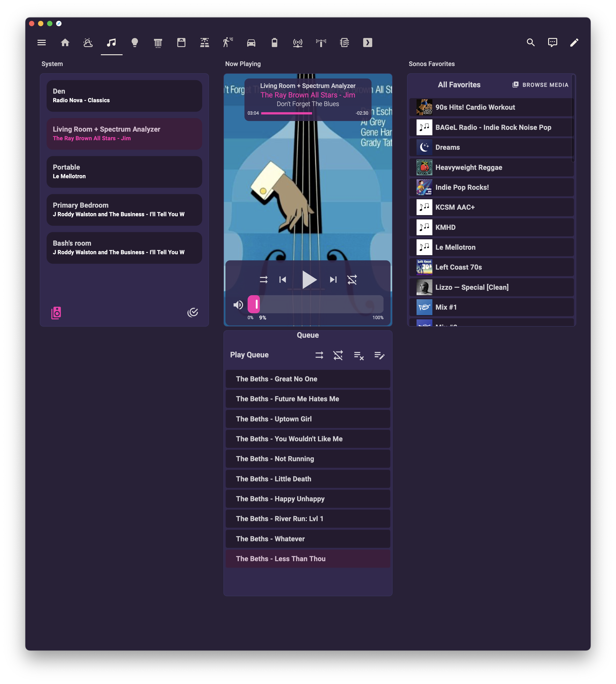The height and width of the screenshot is (684, 616).
Task: Open the hamburger sidebar menu
Action: pyautogui.click(x=42, y=43)
